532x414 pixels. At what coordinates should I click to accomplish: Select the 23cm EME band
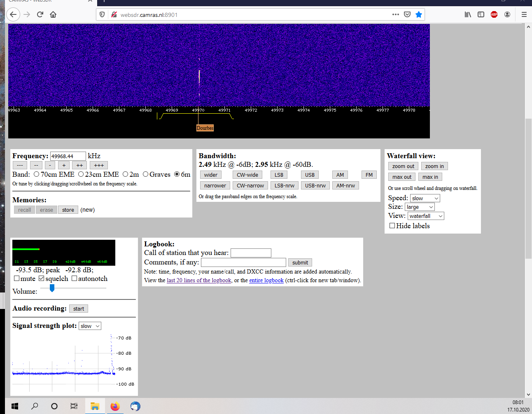point(81,174)
